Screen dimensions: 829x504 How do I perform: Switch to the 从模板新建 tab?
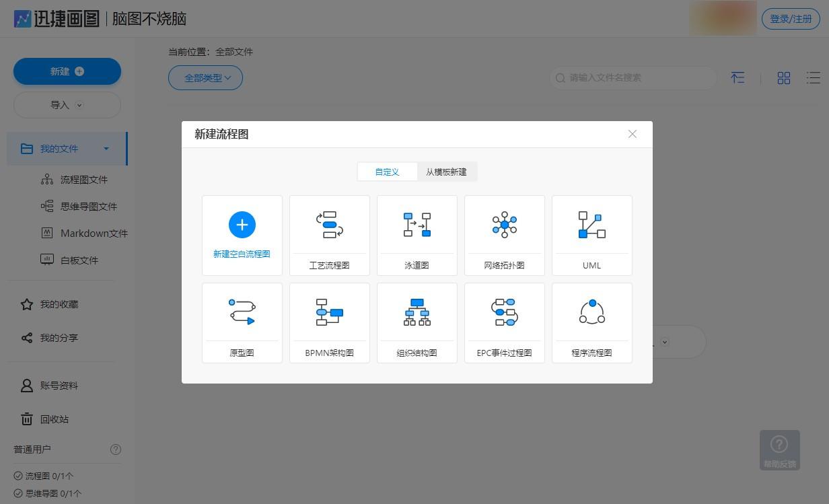pos(446,172)
